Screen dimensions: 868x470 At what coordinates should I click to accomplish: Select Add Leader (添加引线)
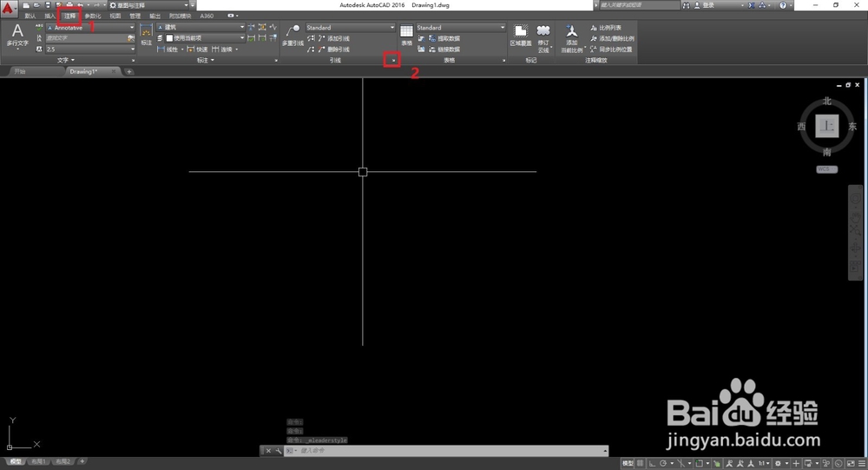[334, 38]
